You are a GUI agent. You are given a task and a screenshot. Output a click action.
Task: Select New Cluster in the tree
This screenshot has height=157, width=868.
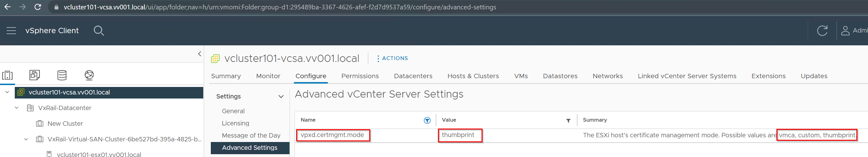click(x=65, y=124)
